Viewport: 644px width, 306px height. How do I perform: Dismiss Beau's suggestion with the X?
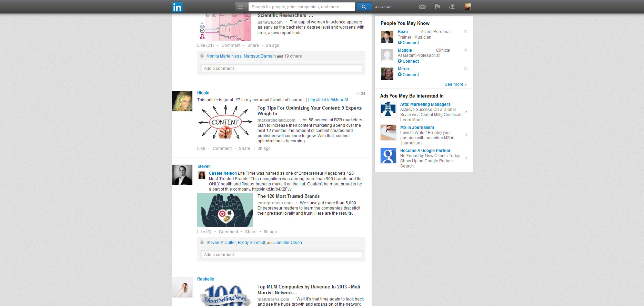coord(465,32)
